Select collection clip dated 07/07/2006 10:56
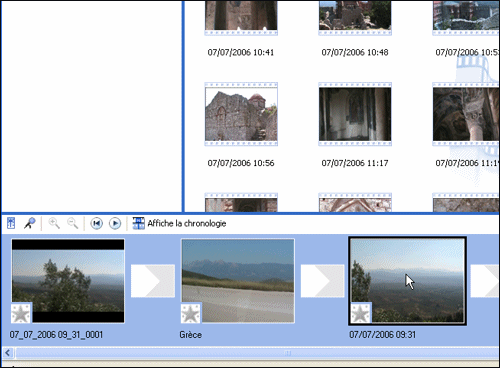500x368 pixels. point(241,114)
